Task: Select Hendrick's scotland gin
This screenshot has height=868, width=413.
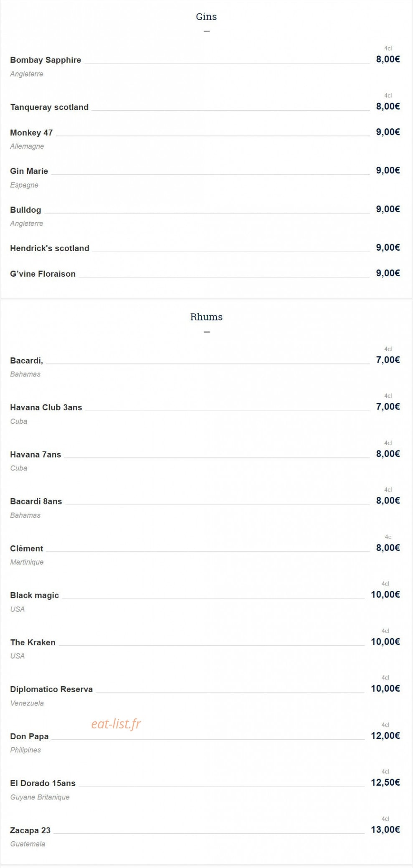Action: [50, 248]
